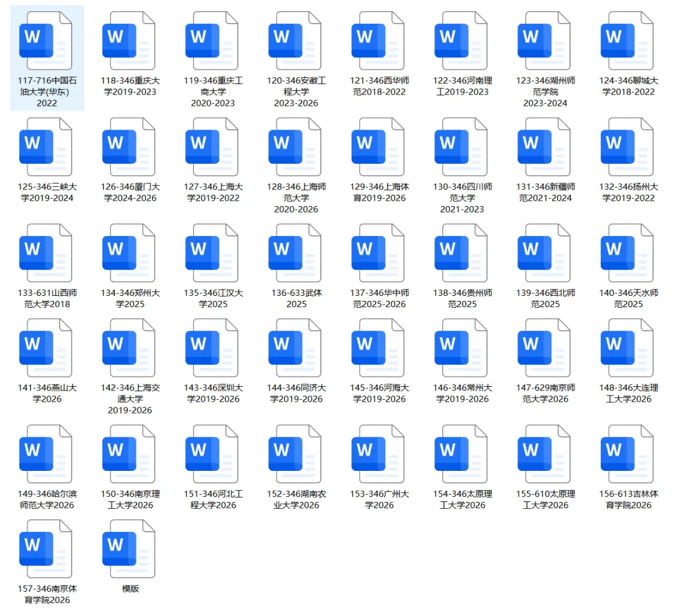Click the 127-346上海大学2019-2022 Word icon

[212, 147]
